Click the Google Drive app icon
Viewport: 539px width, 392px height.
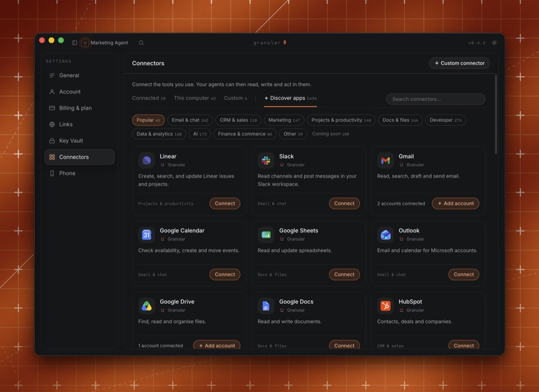(147, 306)
